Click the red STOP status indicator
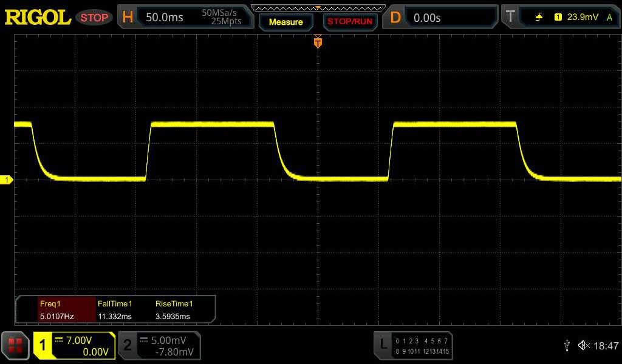The height and width of the screenshot is (364, 622). click(x=94, y=18)
